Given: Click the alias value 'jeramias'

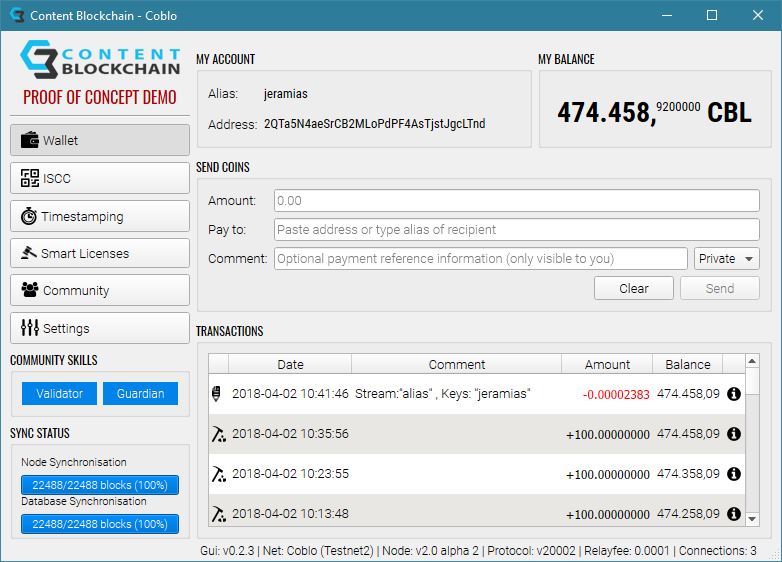Looking at the screenshot, I should 286,94.
